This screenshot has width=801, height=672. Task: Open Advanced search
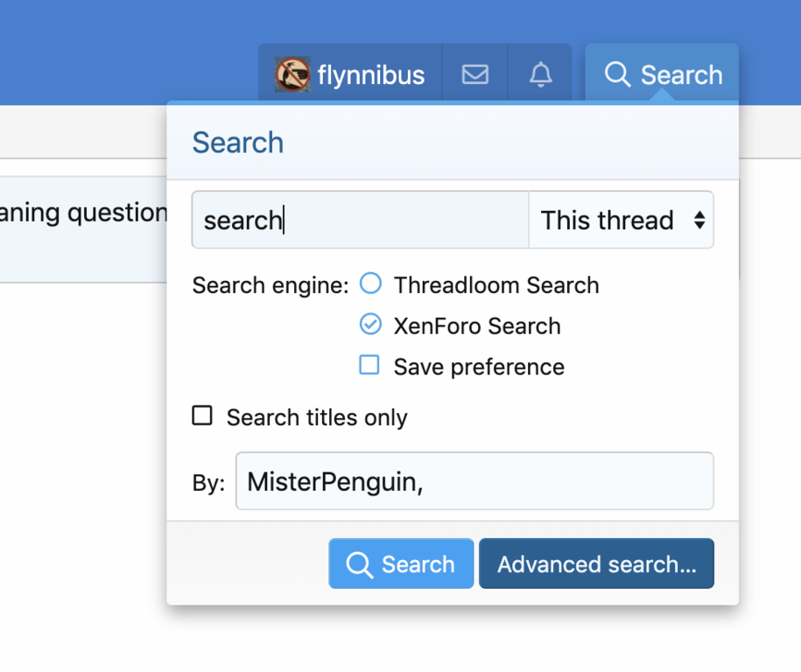click(596, 564)
